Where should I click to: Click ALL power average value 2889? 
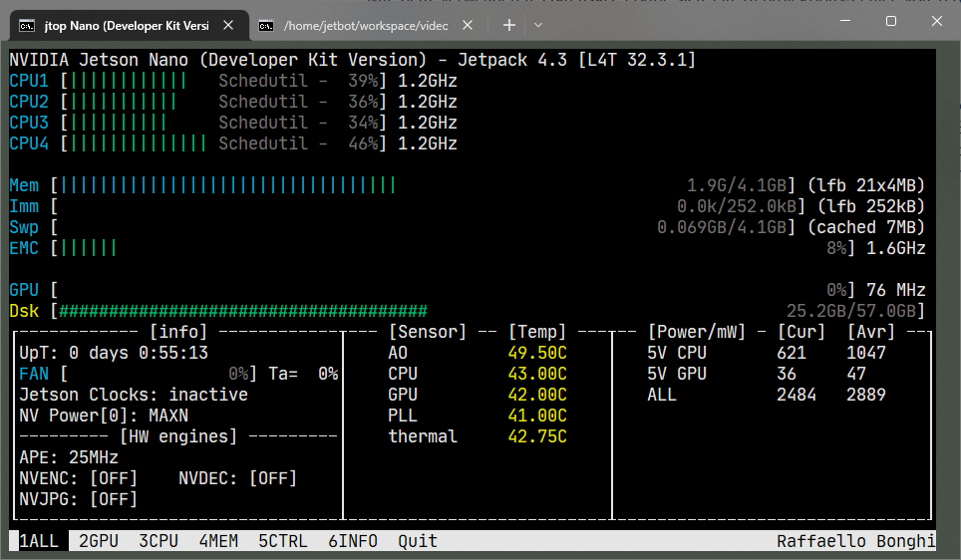[x=866, y=395]
